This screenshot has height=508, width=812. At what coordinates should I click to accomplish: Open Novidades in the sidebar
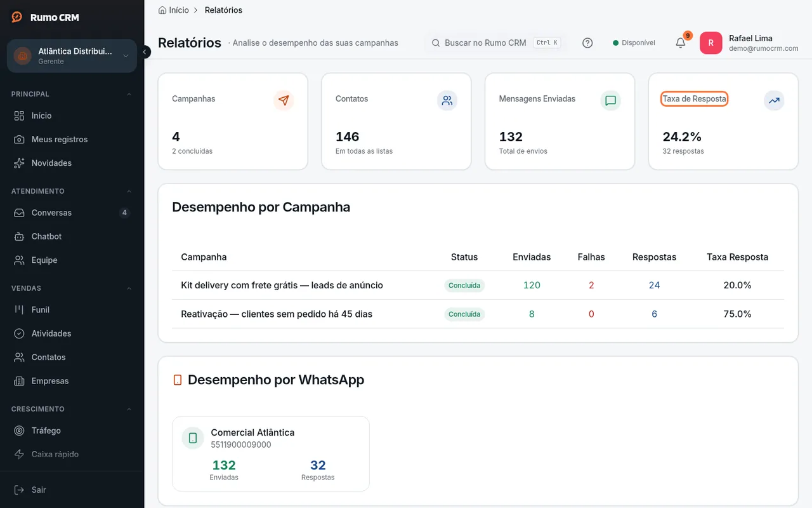click(72, 163)
